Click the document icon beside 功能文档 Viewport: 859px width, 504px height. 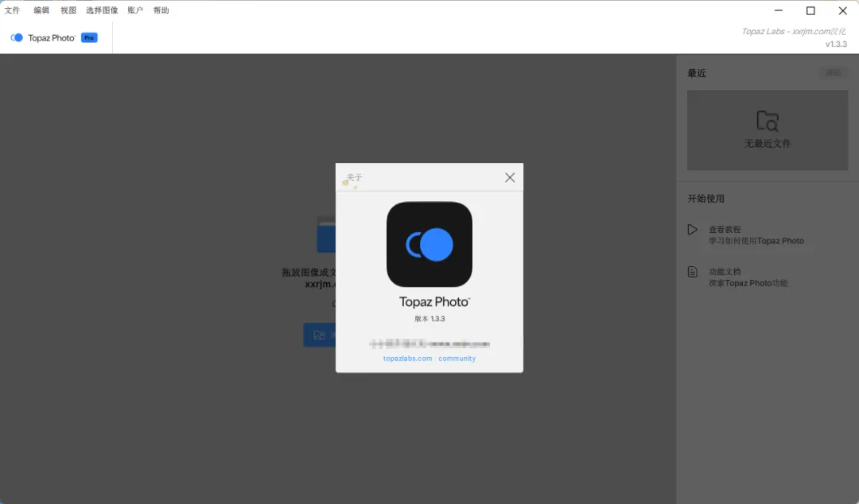[x=693, y=272]
